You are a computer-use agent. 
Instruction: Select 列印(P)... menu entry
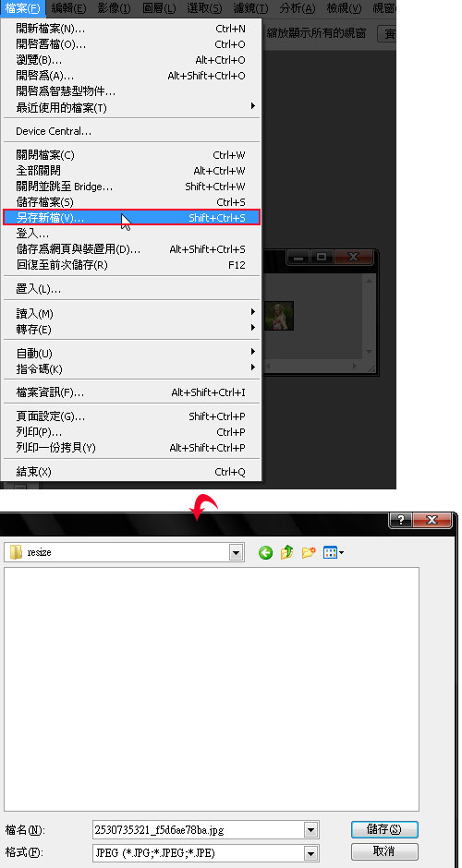tap(131, 432)
